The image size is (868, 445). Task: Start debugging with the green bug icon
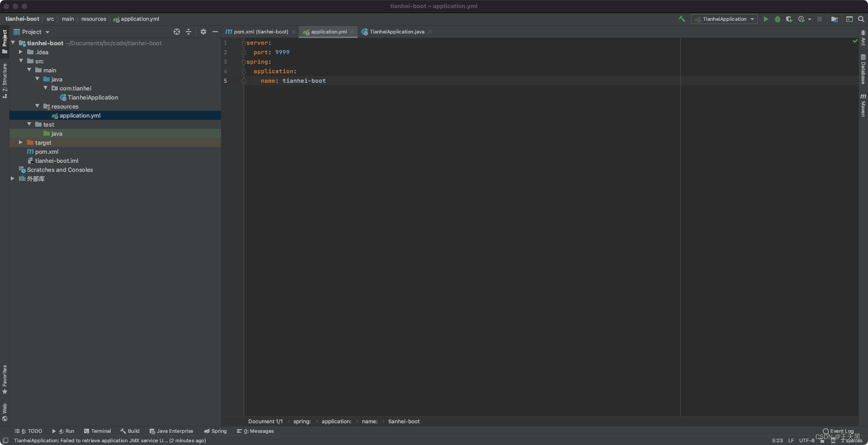pos(778,19)
